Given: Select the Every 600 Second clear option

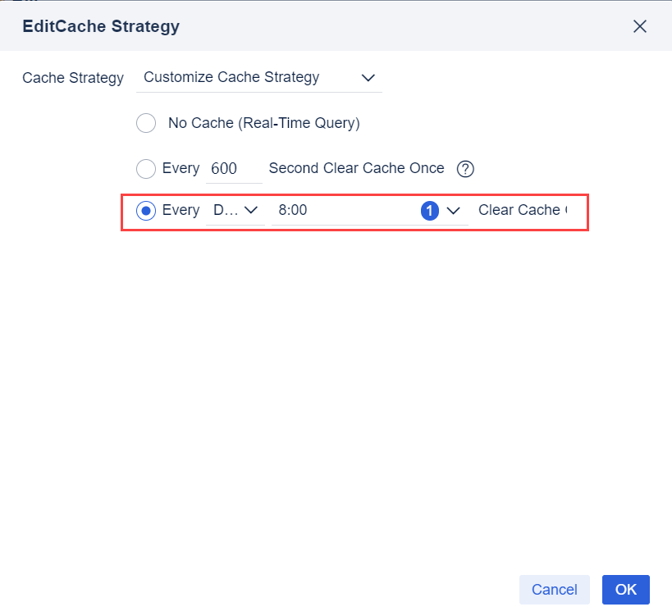Looking at the screenshot, I should 145,168.
